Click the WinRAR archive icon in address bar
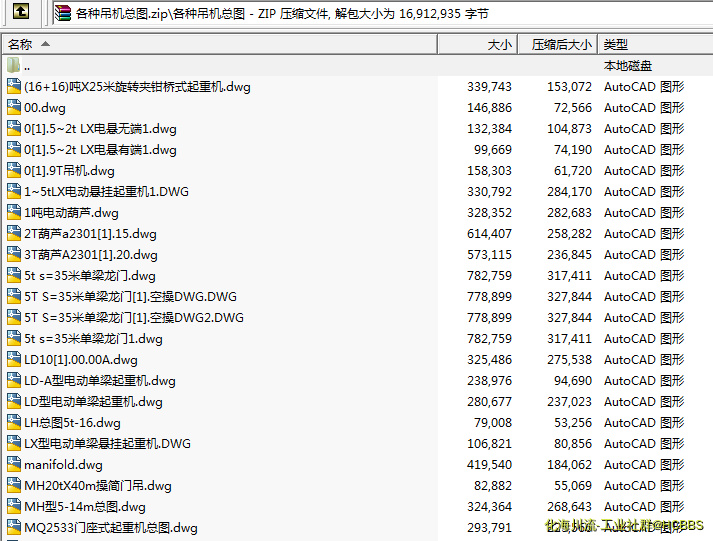This screenshot has width=713, height=541. coord(63,13)
